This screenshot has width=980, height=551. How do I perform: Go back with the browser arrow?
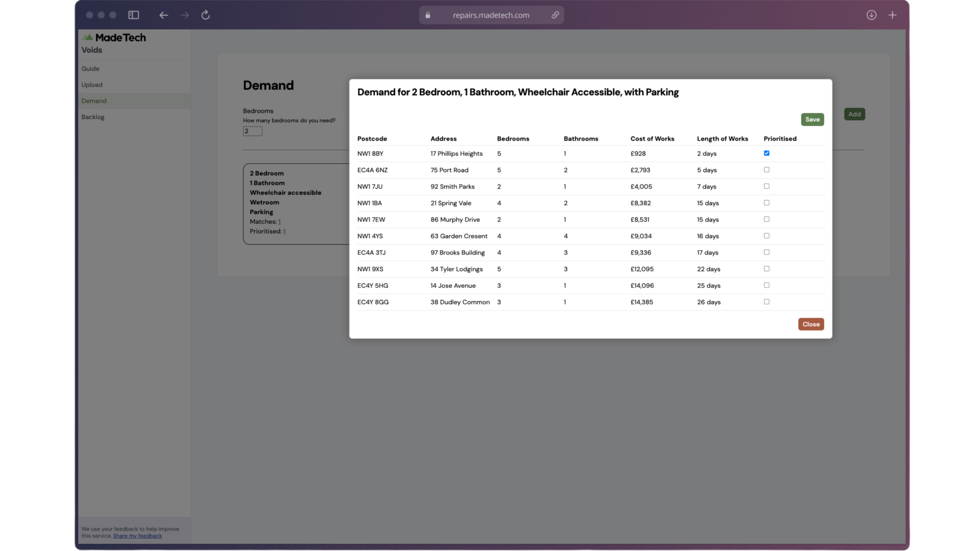(x=164, y=15)
